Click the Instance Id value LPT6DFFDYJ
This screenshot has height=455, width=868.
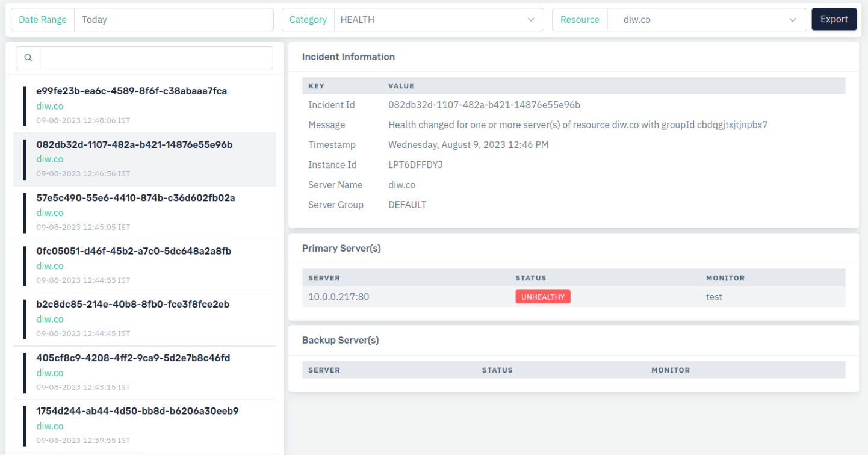pos(415,165)
